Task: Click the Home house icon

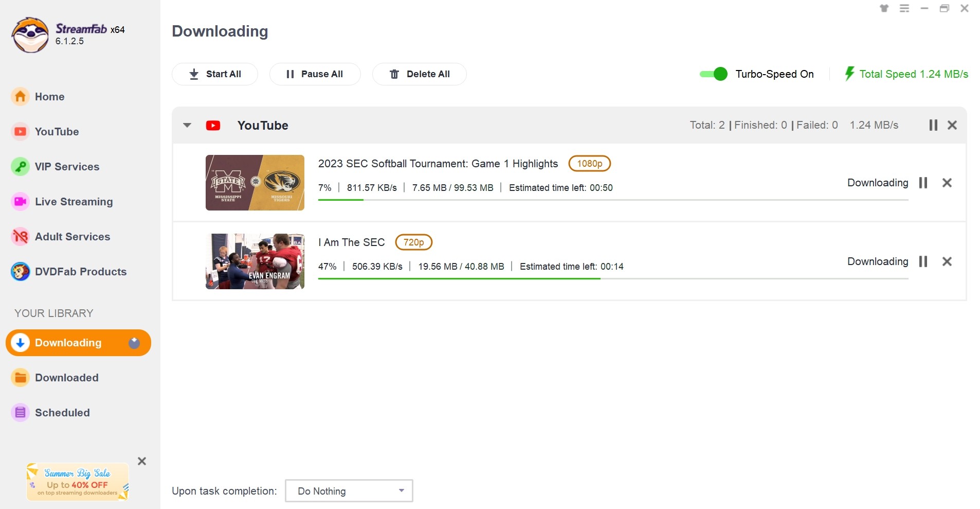Action: [x=20, y=97]
